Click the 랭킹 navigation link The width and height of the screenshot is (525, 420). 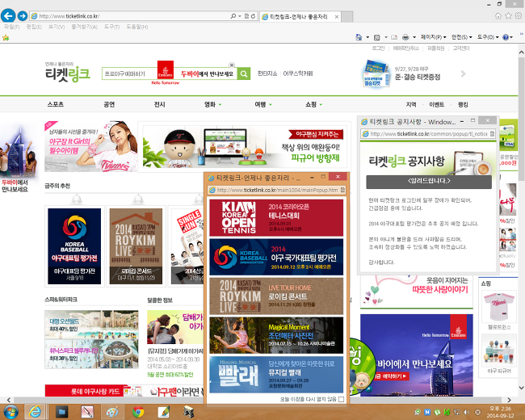463,104
